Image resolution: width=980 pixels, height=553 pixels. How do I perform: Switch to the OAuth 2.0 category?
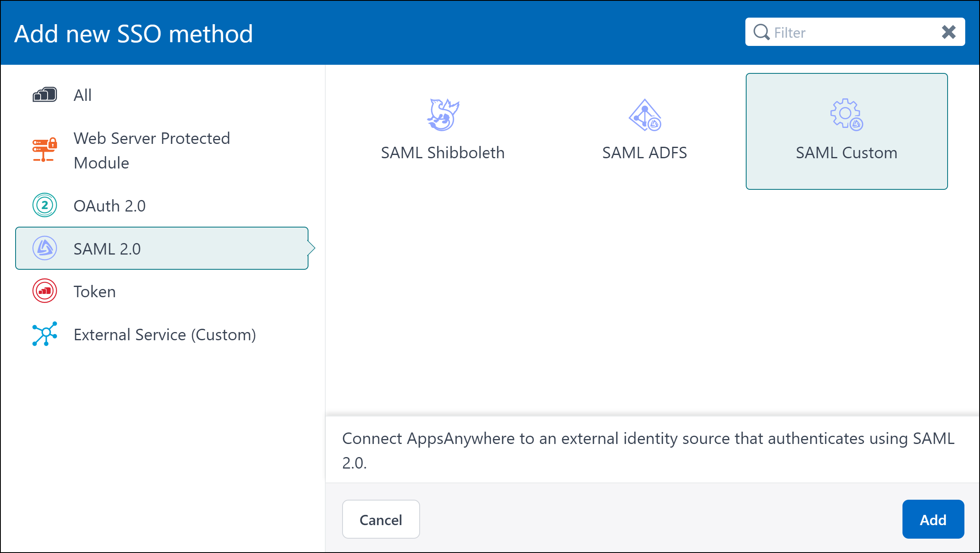[110, 205]
